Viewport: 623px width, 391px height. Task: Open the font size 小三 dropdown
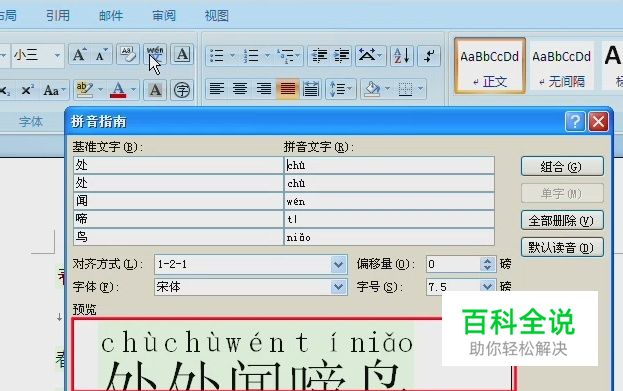pyautogui.click(x=58, y=55)
